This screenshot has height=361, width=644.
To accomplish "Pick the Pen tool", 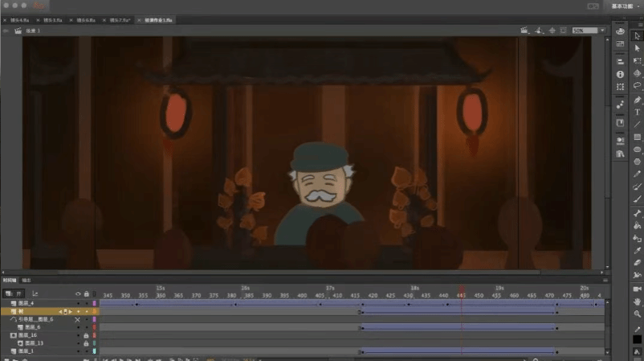I will pos(638,99).
